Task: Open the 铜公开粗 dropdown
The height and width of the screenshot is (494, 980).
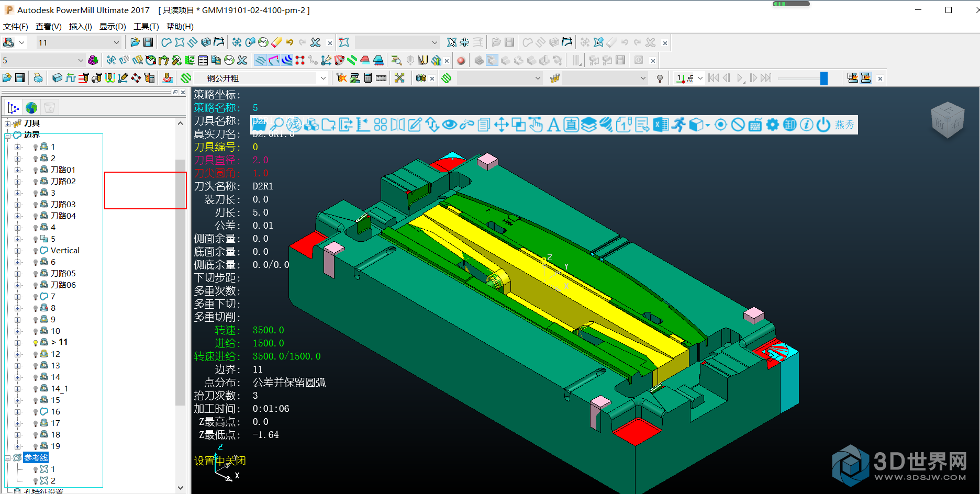Action: click(261, 78)
